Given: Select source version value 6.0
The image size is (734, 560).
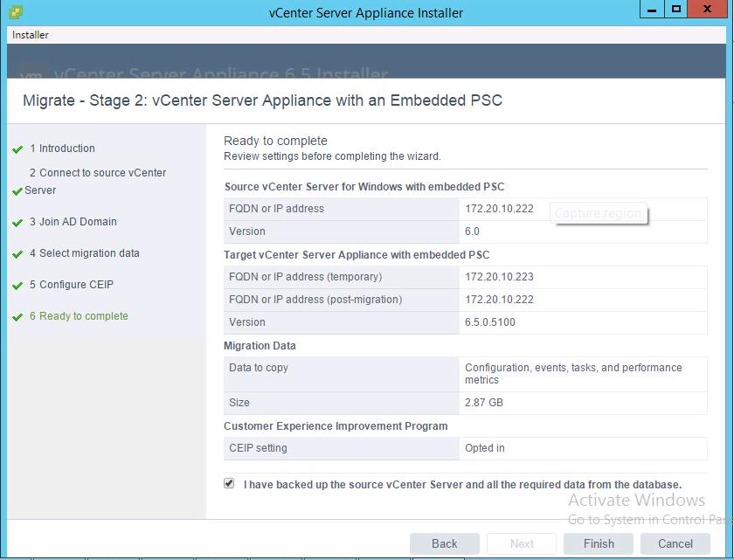Looking at the screenshot, I should coord(472,232).
